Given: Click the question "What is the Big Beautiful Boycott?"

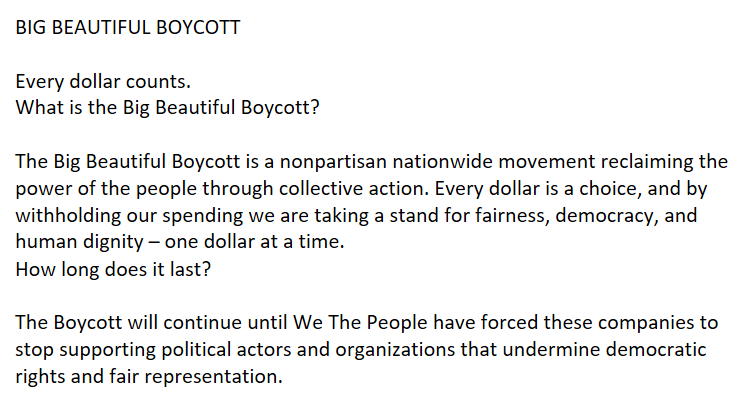Looking at the screenshot, I should coord(168,107).
